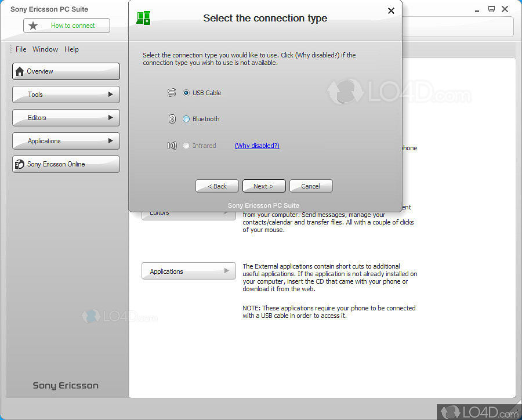Choose the Bluetooth connection option
This screenshot has width=522, height=420.
186,119
